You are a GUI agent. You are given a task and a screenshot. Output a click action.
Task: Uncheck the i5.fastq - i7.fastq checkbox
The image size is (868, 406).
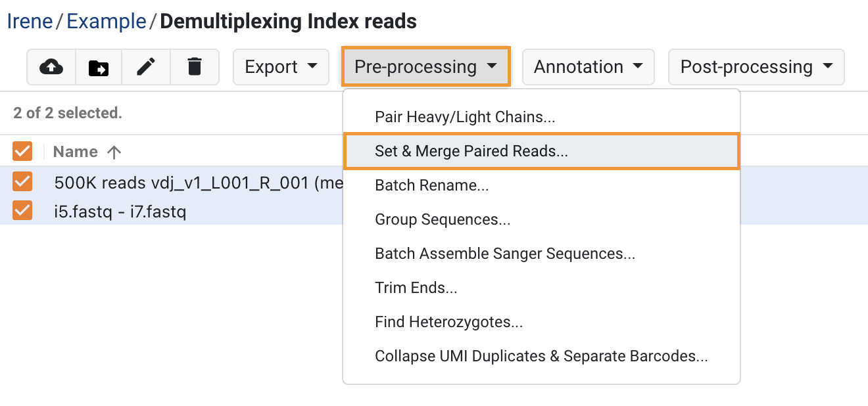[22, 210]
